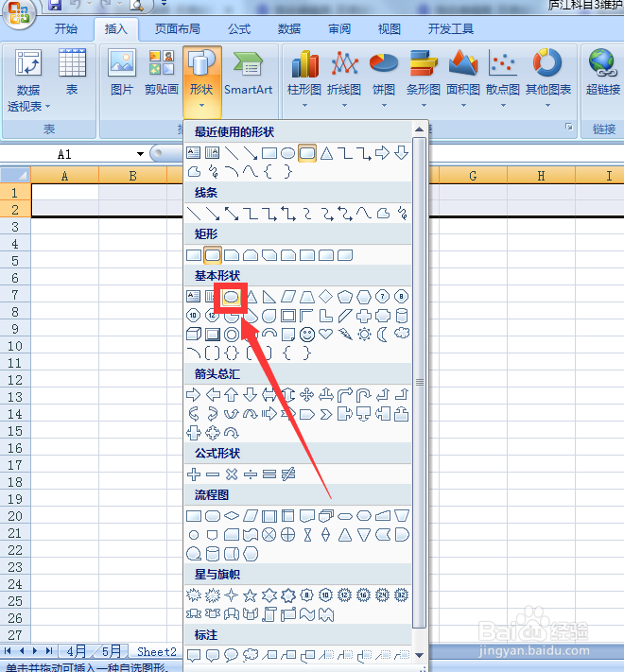
Task: Select the flowchart decision diamond
Action: (232, 515)
